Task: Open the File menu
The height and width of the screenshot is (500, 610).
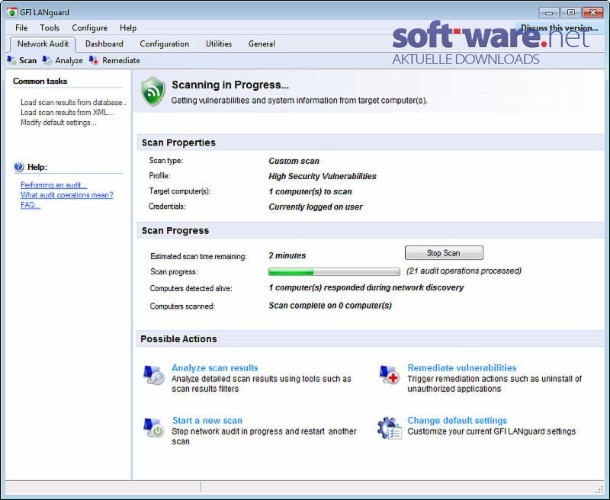Action: 21,28
